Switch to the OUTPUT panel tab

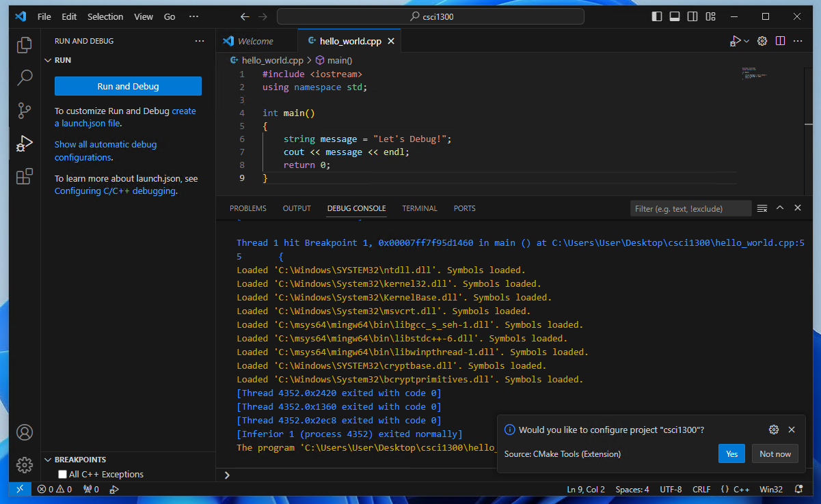(297, 208)
